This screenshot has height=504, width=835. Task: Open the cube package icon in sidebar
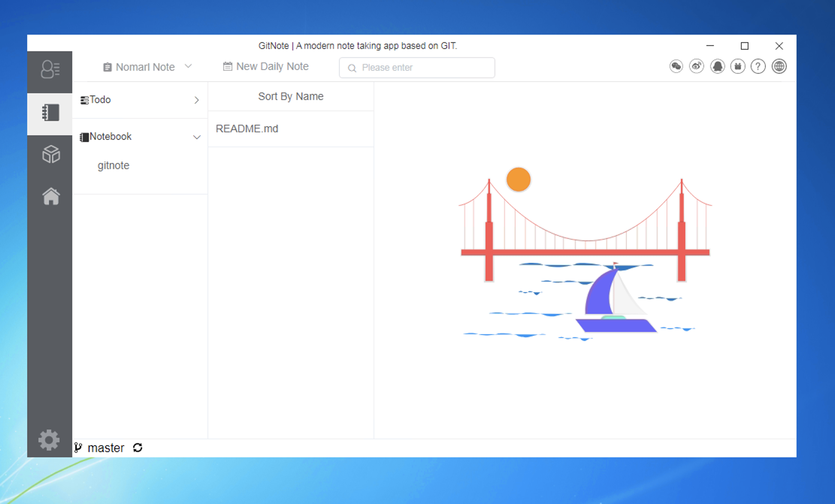coord(51,154)
